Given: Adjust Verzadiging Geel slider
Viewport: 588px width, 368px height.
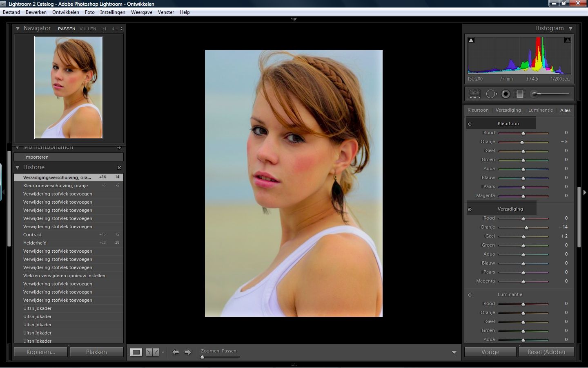Looking at the screenshot, I should (523, 237).
